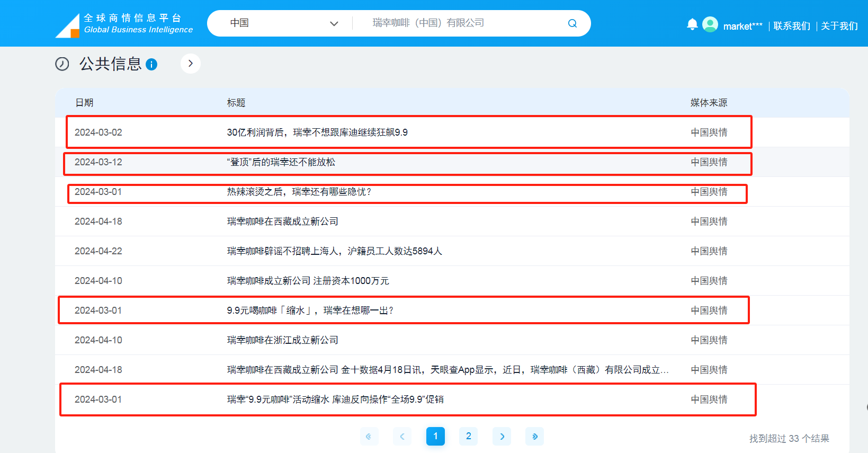
Task: Open article 瑞幸咖啡在浙江成立新公司
Action: coord(283,340)
